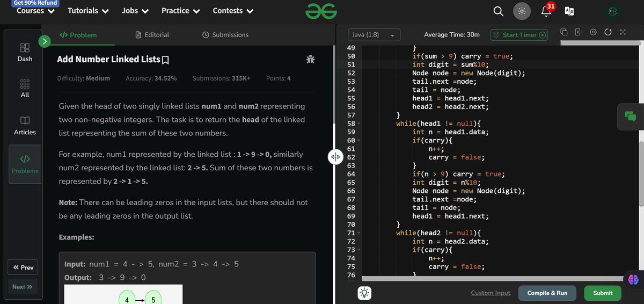Open the Java (1.8) language dropdown
The width and height of the screenshot is (644, 304).
pos(374,35)
